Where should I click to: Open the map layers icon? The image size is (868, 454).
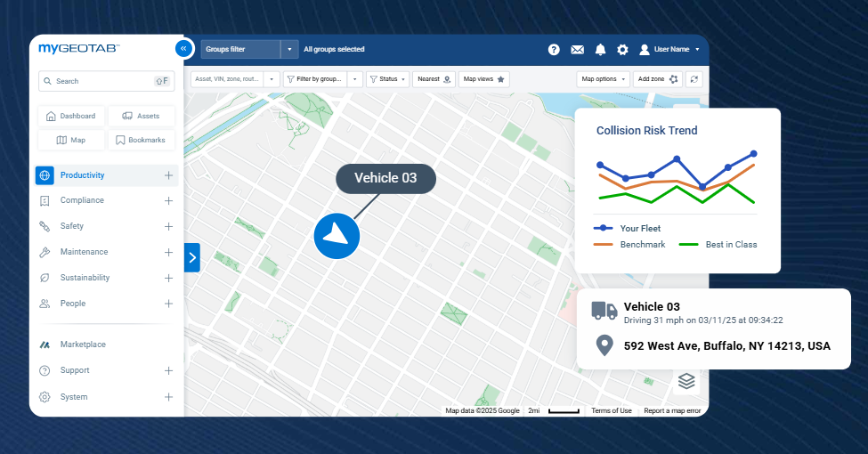(x=686, y=381)
